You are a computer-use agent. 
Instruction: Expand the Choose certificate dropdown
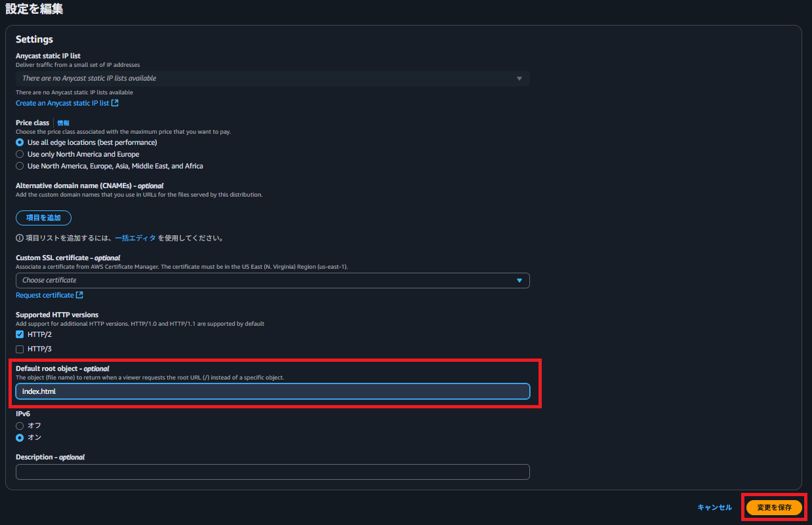click(272, 281)
